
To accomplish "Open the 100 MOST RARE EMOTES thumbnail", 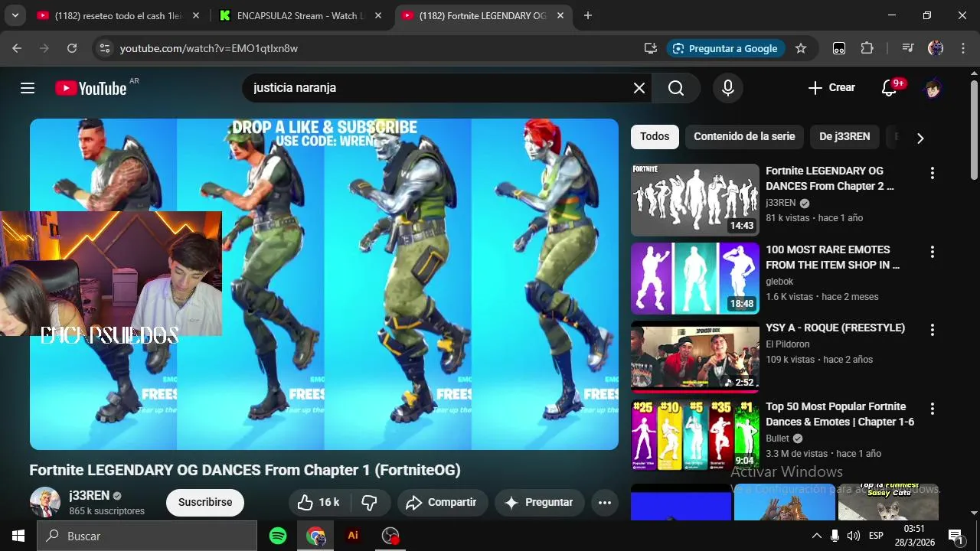I will click(x=695, y=279).
